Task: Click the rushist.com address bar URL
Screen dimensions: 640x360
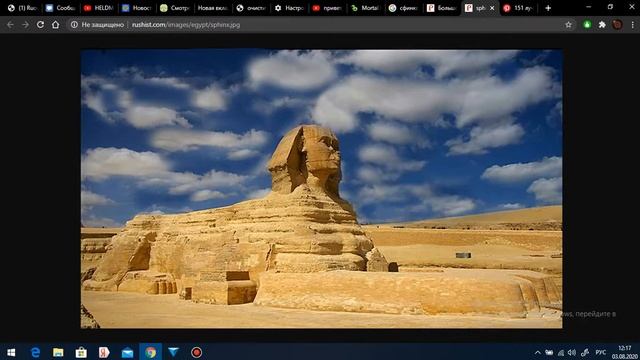Action: tap(186, 25)
